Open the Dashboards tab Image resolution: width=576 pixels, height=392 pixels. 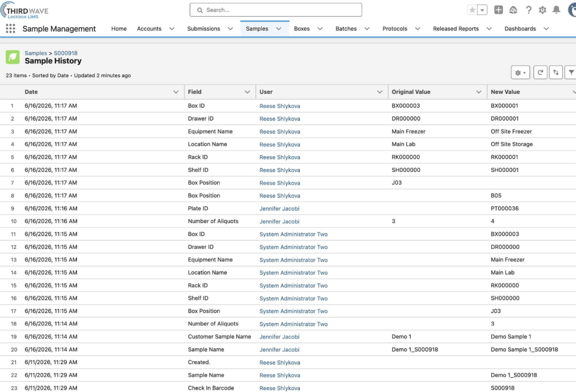tap(520, 29)
